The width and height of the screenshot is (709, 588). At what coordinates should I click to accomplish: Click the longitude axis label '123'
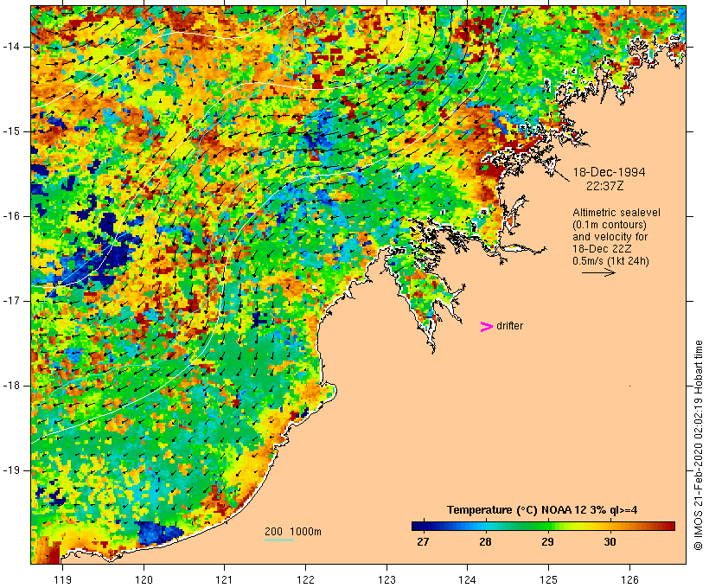[x=386, y=580]
